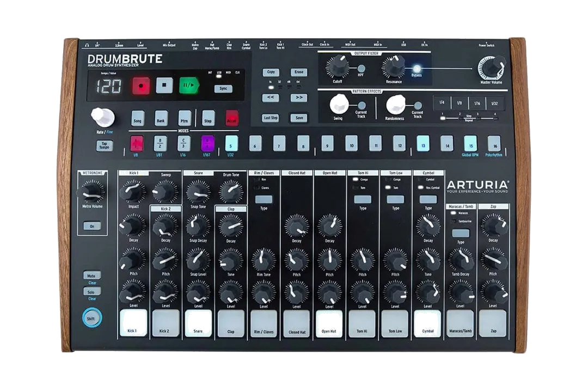This screenshot has height=392, width=588.
Task: Activate the red Accent mode button
Action: coord(232,118)
